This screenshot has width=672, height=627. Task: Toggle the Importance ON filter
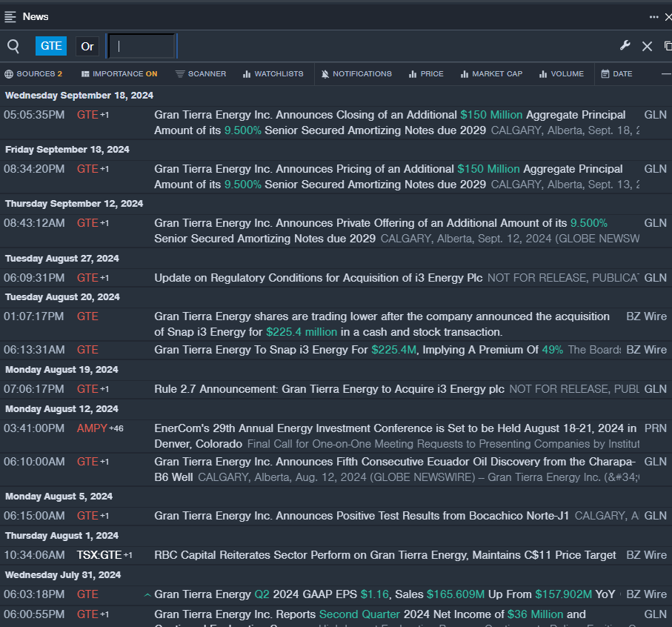point(119,74)
